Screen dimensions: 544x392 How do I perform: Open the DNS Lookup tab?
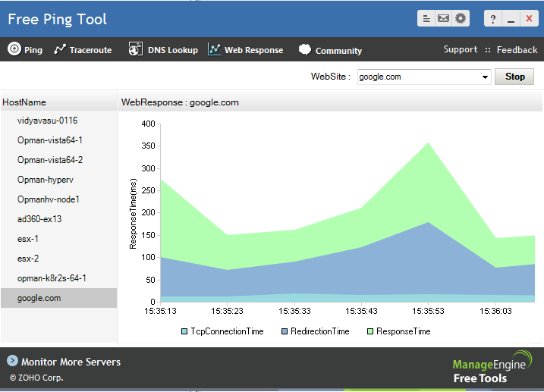(163, 49)
